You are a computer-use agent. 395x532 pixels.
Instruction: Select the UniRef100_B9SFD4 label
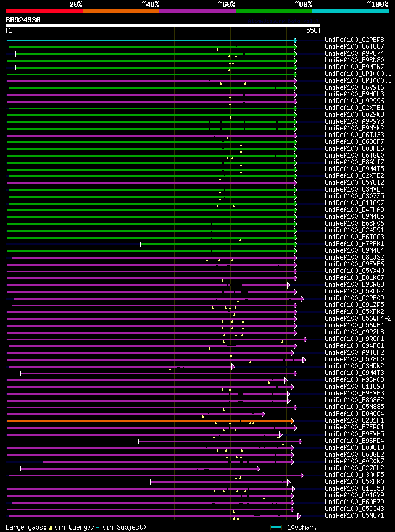coord(354,441)
